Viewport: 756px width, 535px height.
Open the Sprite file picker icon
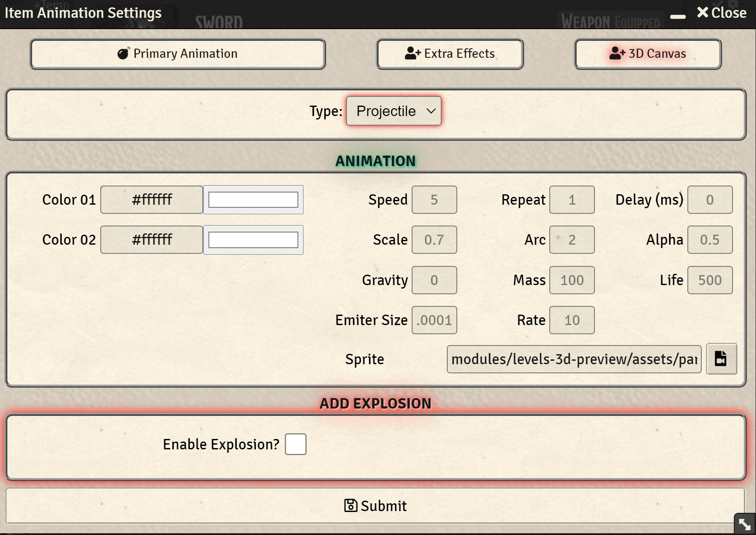pyautogui.click(x=721, y=359)
